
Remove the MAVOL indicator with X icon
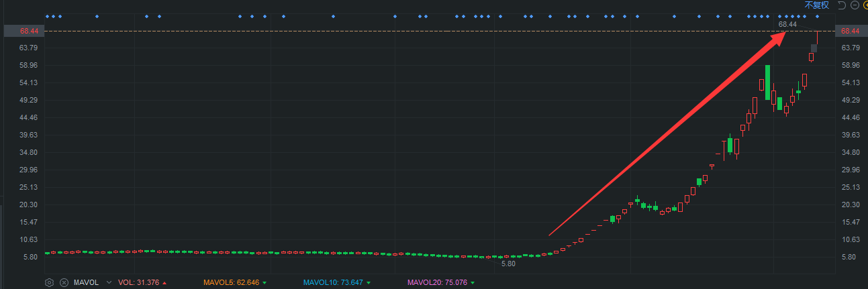pyautogui.click(x=64, y=282)
